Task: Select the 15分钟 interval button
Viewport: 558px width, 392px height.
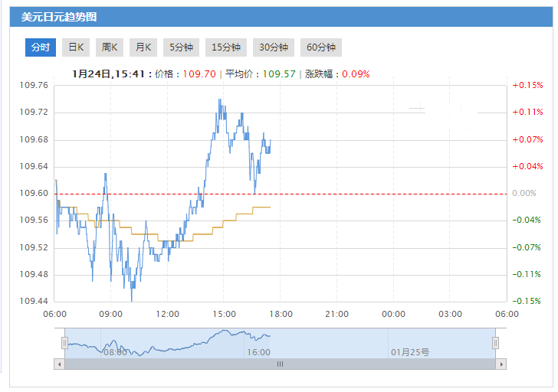Action: tap(226, 47)
